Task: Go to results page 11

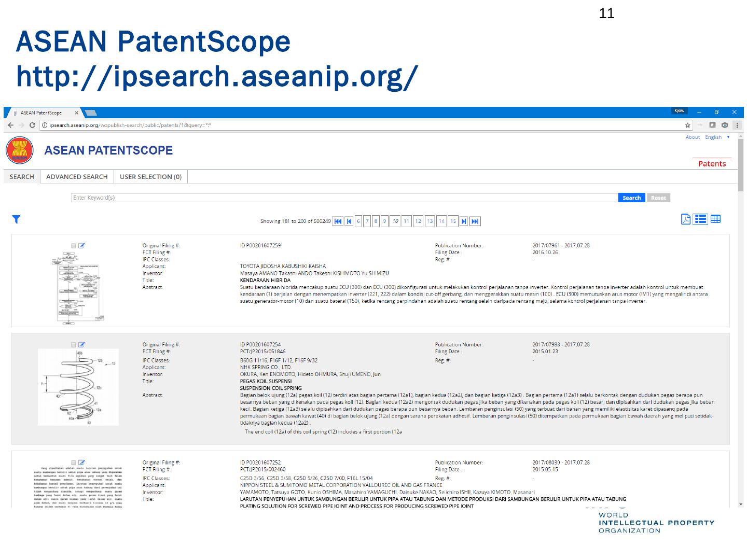Action: [x=407, y=221]
